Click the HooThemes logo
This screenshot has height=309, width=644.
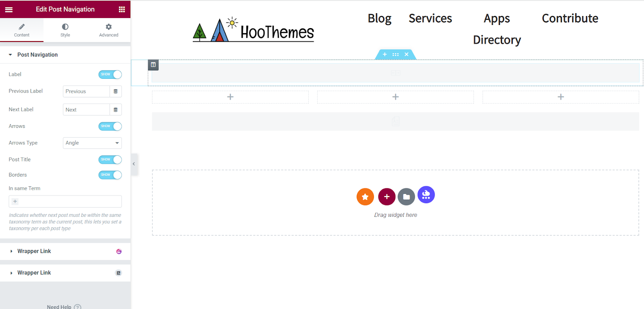[x=253, y=30]
